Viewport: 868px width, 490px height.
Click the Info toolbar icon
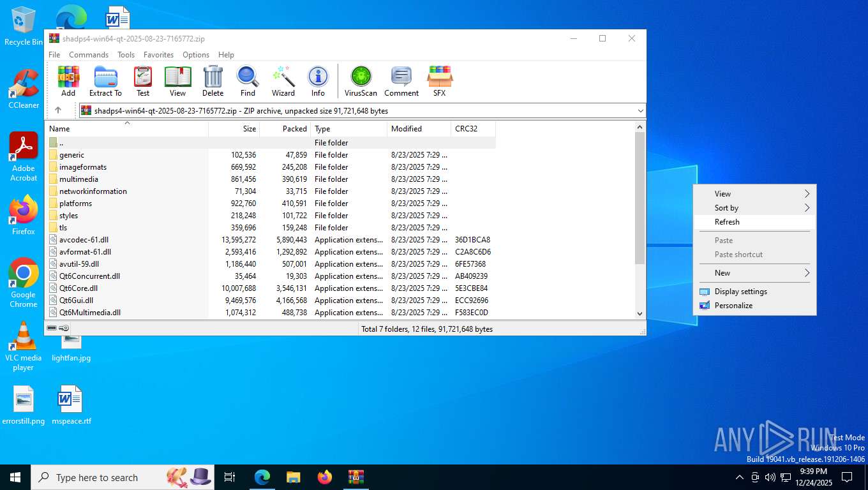[318, 81]
